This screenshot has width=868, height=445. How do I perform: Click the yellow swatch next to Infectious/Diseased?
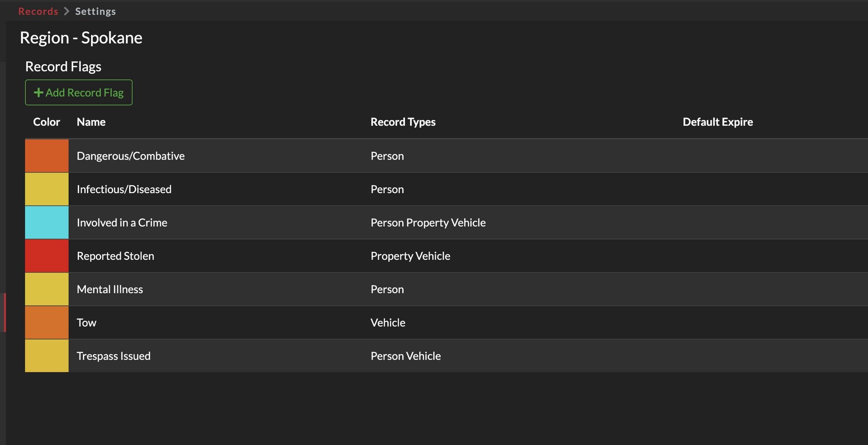tap(46, 189)
